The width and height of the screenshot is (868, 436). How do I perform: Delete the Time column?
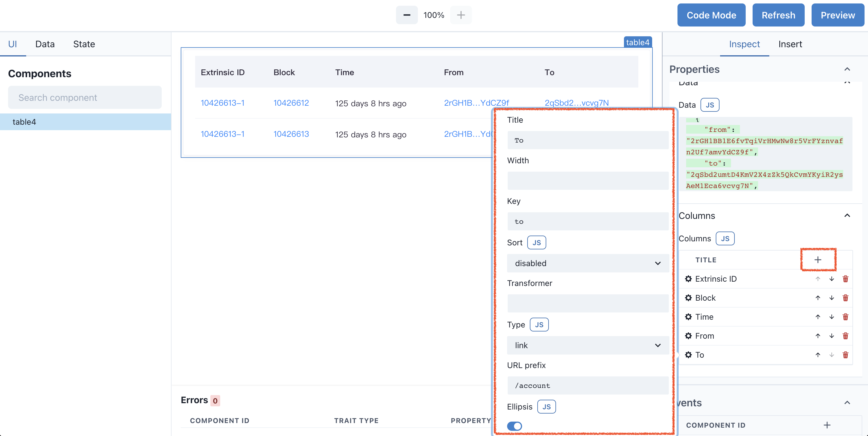(846, 316)
